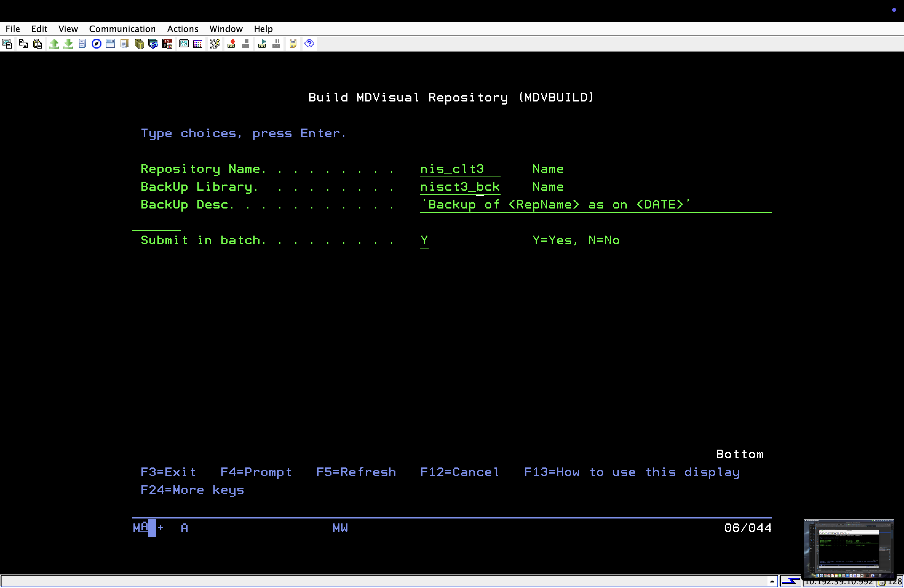This screenshot has width=904, height=588.
Task: Click the Repository Name field nis_clt3
Action: (x=460, y=169)
